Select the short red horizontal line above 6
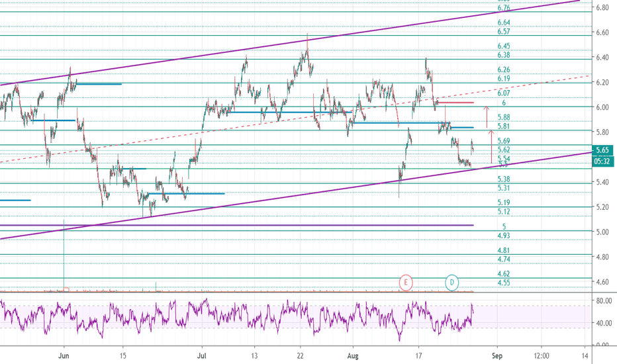Viewport: 617px width, 364px height. pos(455,103)
